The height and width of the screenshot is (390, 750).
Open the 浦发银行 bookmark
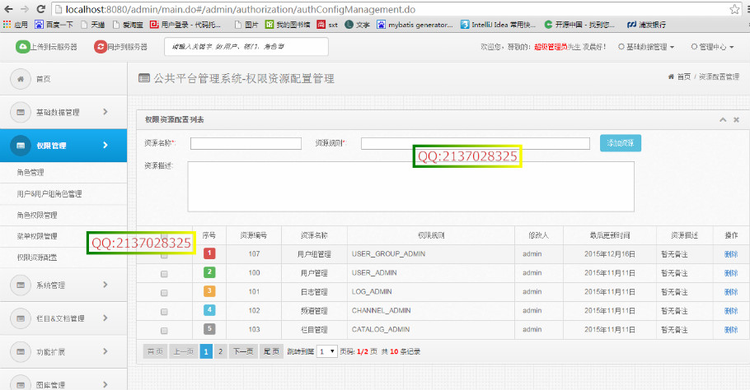pos(646,24)
